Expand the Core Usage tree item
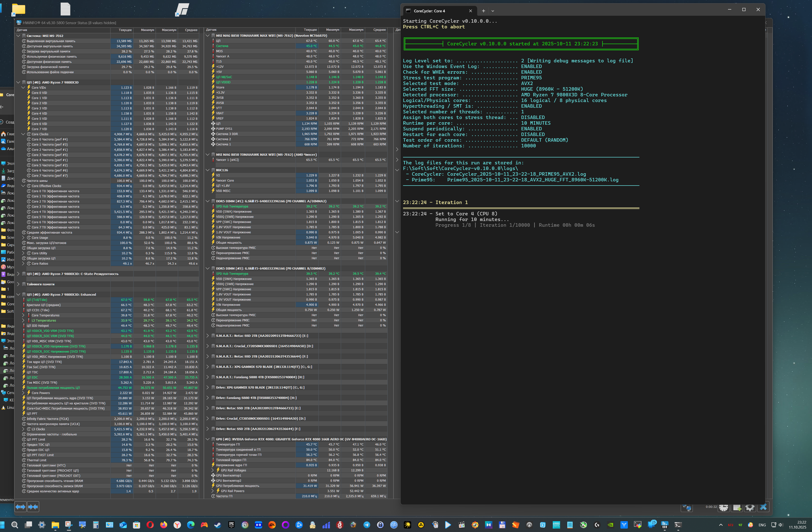This screenshot has height=532, width=812. pyautogui.click(x=23, y=238)
